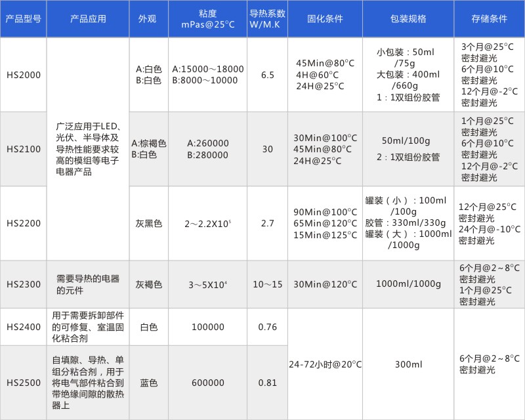The width and height of the screenshot is (525, 420).
Task: Click the 导热系数 W/M.K header
Action: [x=267, y=19]
